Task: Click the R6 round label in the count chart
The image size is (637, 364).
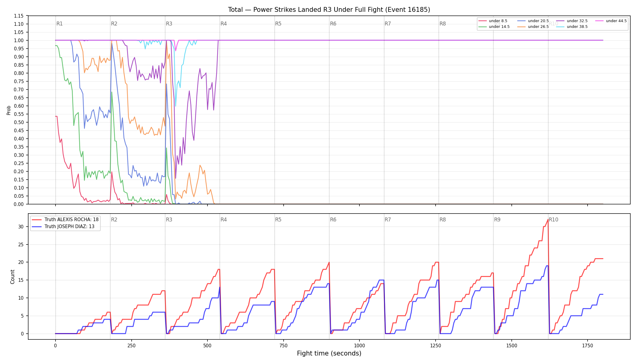Action: coord(333,220)
